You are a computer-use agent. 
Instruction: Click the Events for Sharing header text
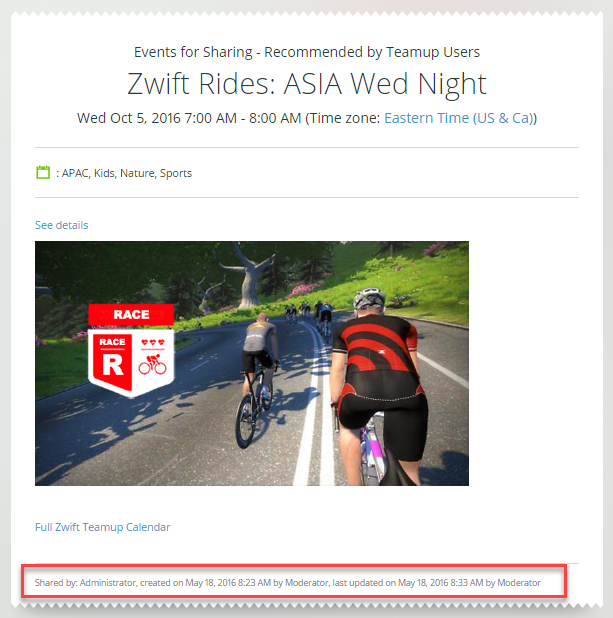(307, 52)
